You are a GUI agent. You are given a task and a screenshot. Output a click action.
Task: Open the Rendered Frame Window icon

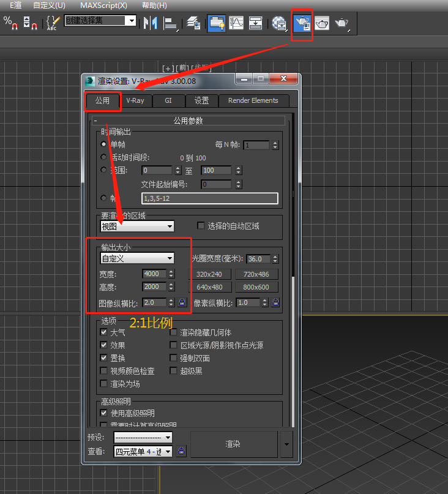pos(322,23)
